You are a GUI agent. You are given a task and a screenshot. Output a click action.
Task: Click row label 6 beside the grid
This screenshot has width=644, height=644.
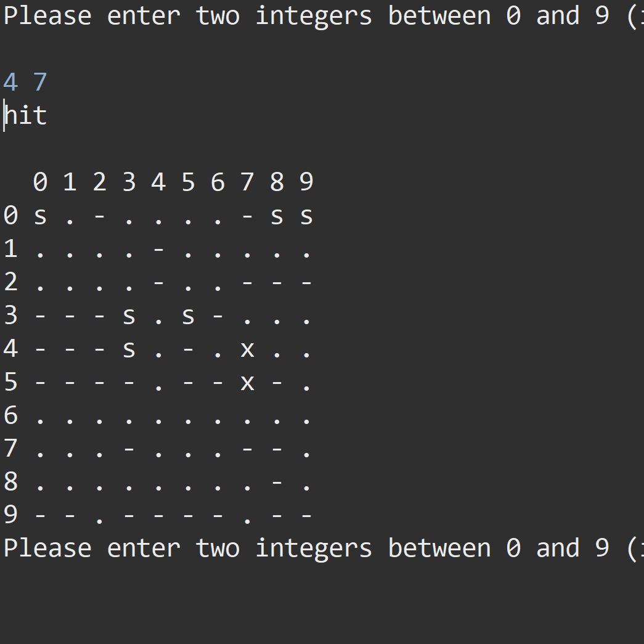10,415
